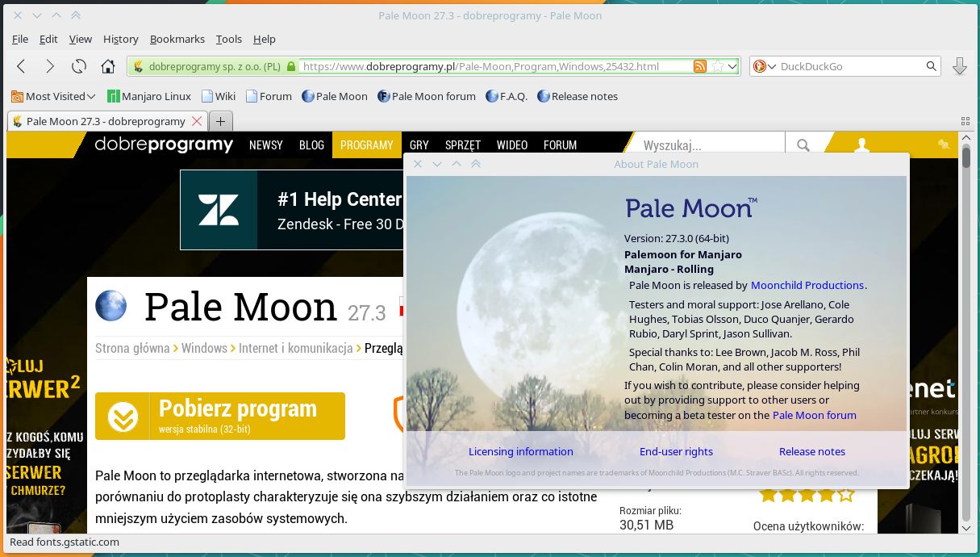Image resolution: width=980 pixels, height=557 pixels.
Task: Click the page's vertical scrollbar thumb
Action: 966,156
